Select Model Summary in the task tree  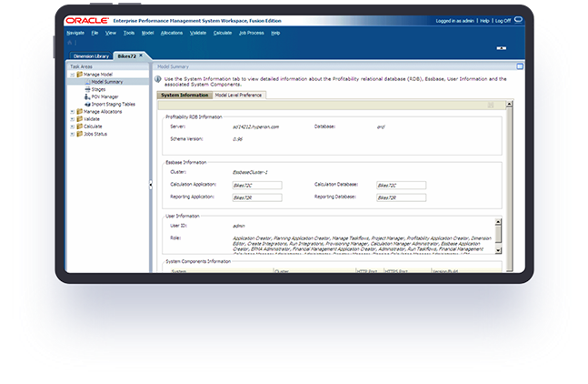107,82
